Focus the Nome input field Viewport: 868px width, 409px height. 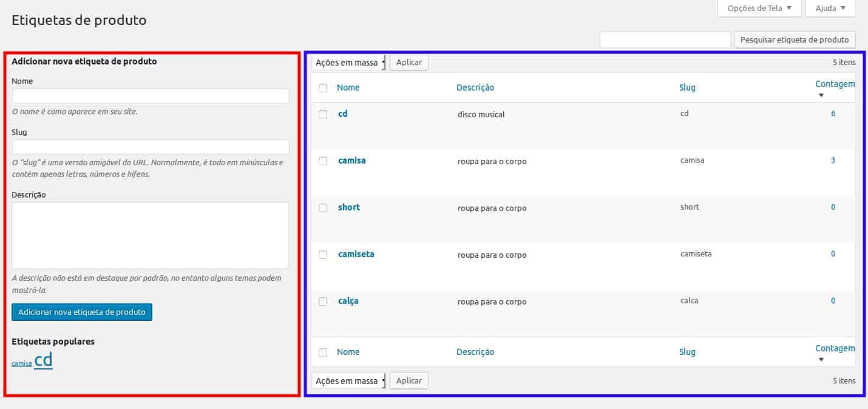click(151, 96)
